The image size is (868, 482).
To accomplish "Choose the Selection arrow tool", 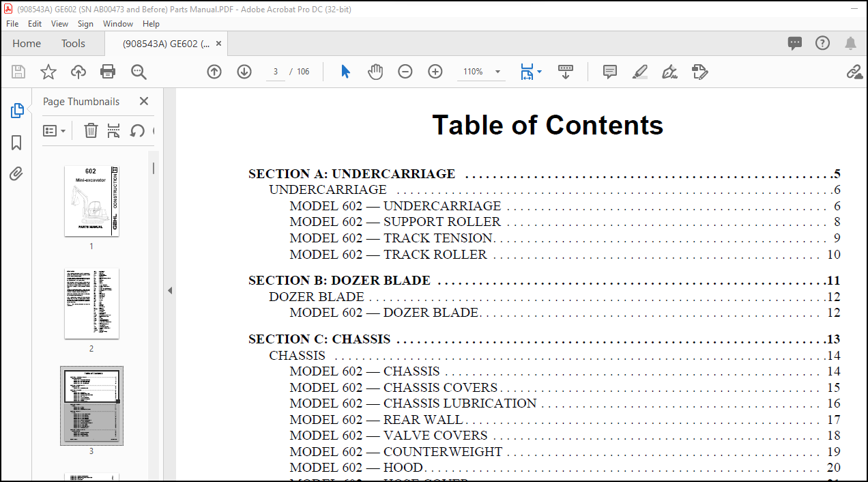I will [x=345, y=72].
